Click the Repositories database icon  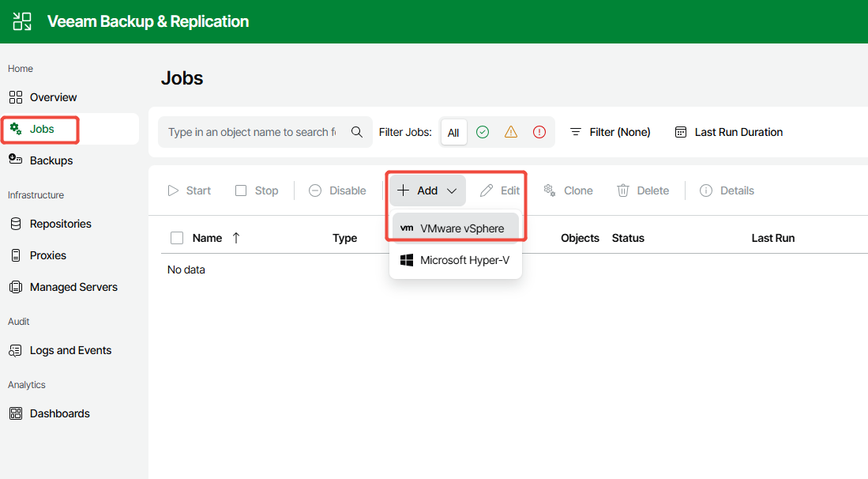pyautogui.click(x=16, y=224)
